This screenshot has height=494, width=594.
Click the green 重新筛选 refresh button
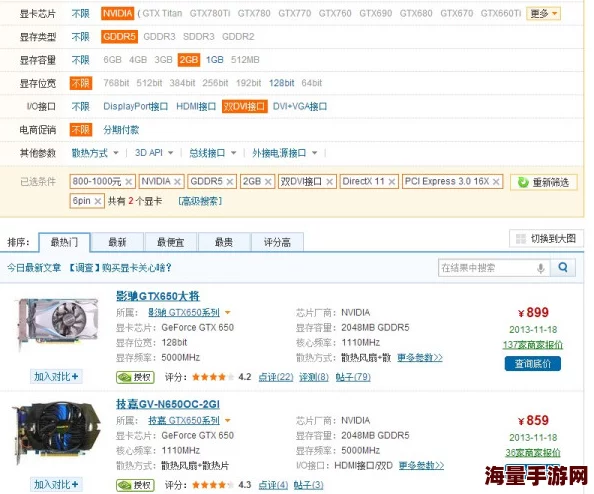[x=544, y=182]
